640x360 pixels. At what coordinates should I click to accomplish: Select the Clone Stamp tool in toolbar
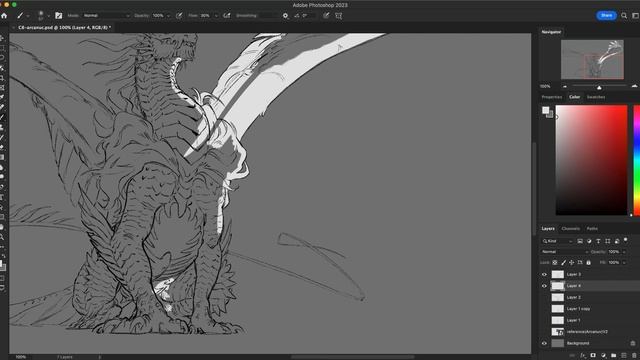click(x=2, y=127)
